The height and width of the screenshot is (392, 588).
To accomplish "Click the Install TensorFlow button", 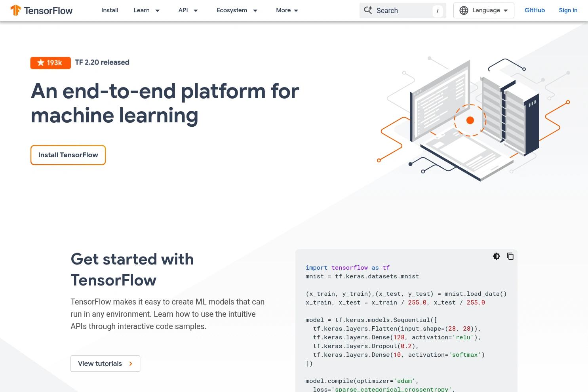I will click(68, 155).
